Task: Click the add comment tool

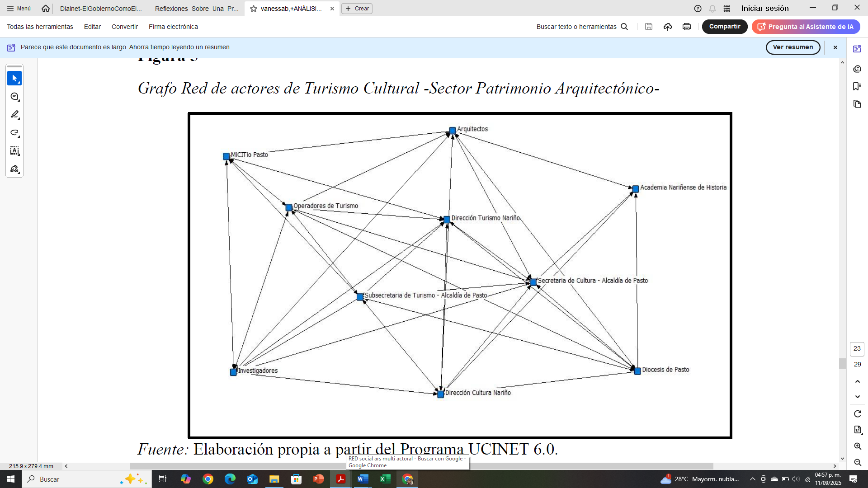Action: click(14, 97)
